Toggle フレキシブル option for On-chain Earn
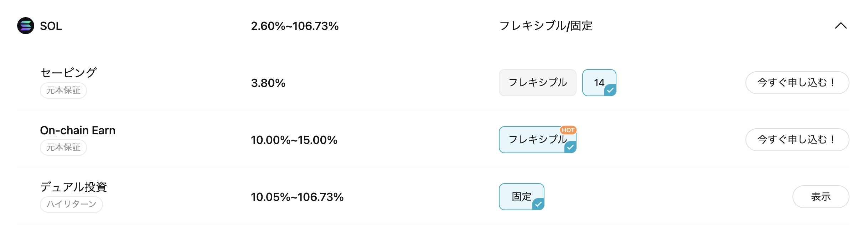 pyautogui.click(x=537, y=140)
